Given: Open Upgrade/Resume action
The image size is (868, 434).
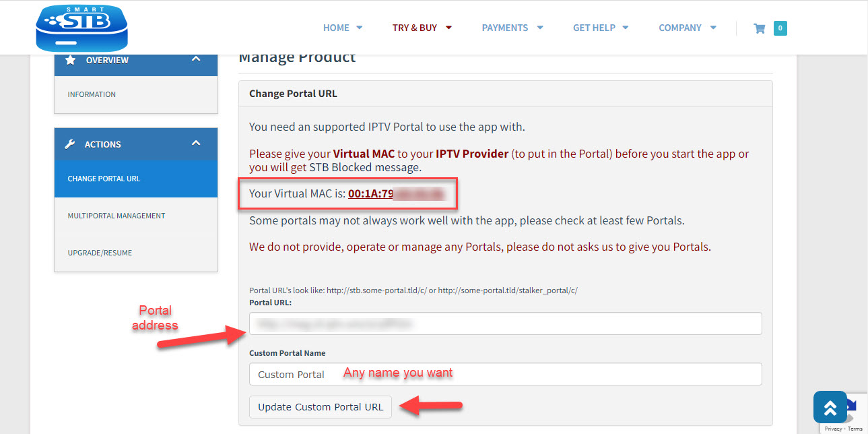Looking at the screenshot, I should [x=100, y=253].
